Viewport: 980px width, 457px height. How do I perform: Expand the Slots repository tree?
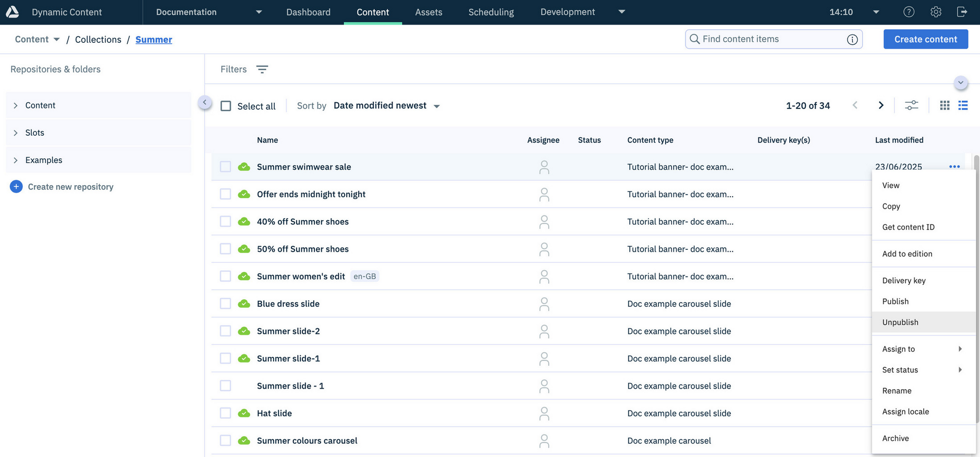tap(16, 133)
